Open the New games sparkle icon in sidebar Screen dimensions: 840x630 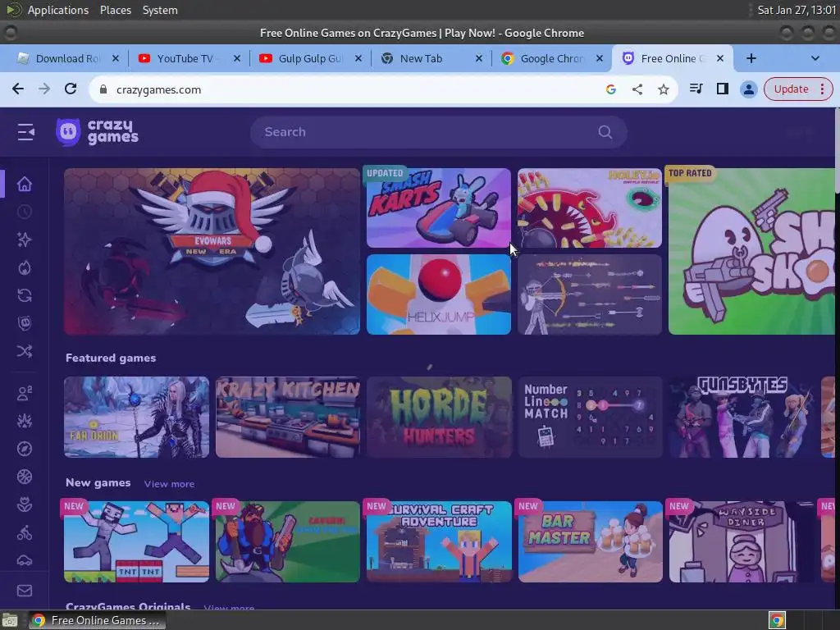click(24, 240)
